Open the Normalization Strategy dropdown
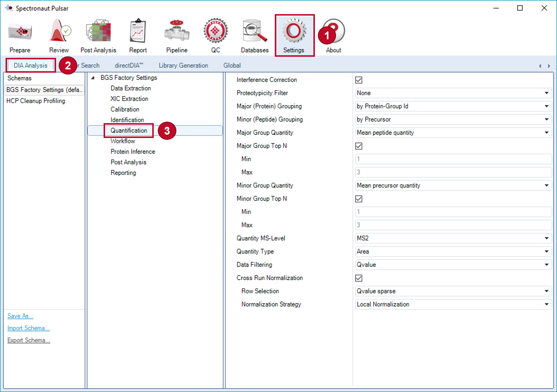 click(x=453, y=304)
